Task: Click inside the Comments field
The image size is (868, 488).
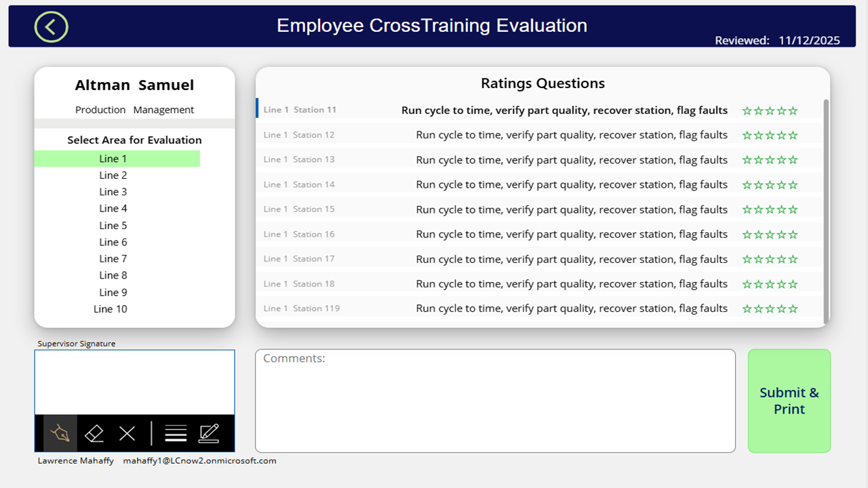Action: click(494, 400)
